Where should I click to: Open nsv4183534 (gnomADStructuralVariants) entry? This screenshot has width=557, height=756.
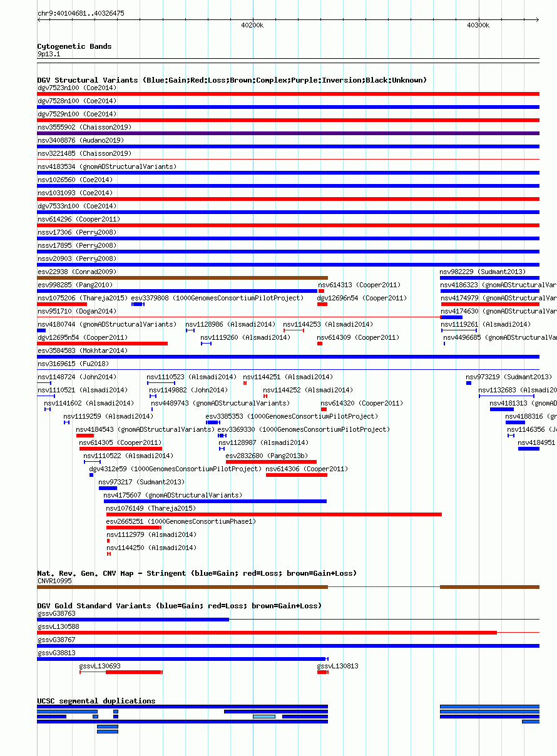click(288, 173)
